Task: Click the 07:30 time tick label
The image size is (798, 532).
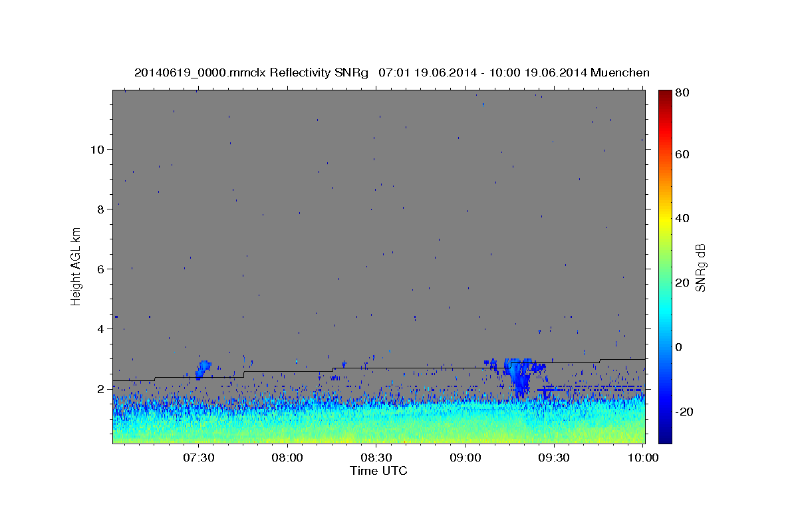Action: [199, 458]
